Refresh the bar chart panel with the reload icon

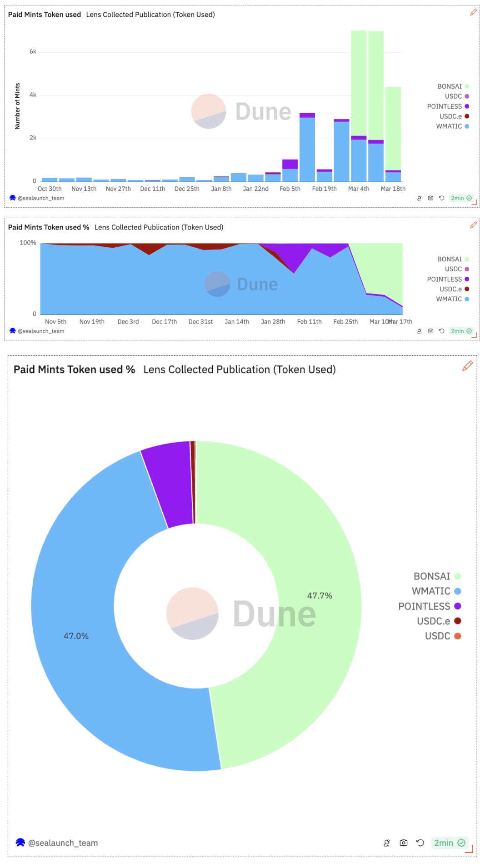[x=441, y=198]
